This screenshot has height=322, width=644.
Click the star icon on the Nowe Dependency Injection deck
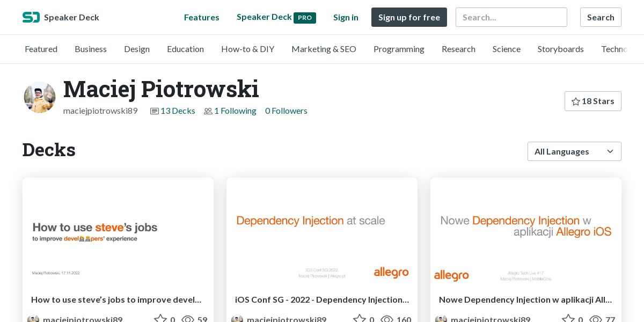(x=568, y=319)
